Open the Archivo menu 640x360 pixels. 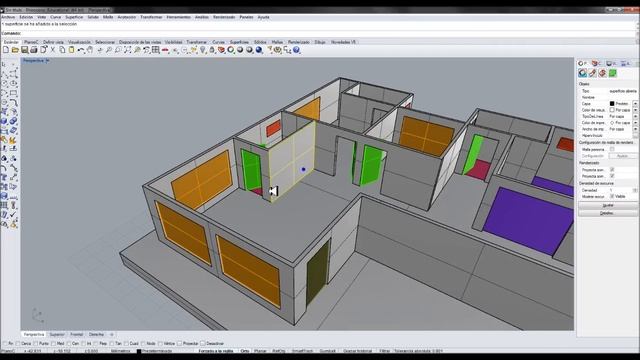point(8,17)
